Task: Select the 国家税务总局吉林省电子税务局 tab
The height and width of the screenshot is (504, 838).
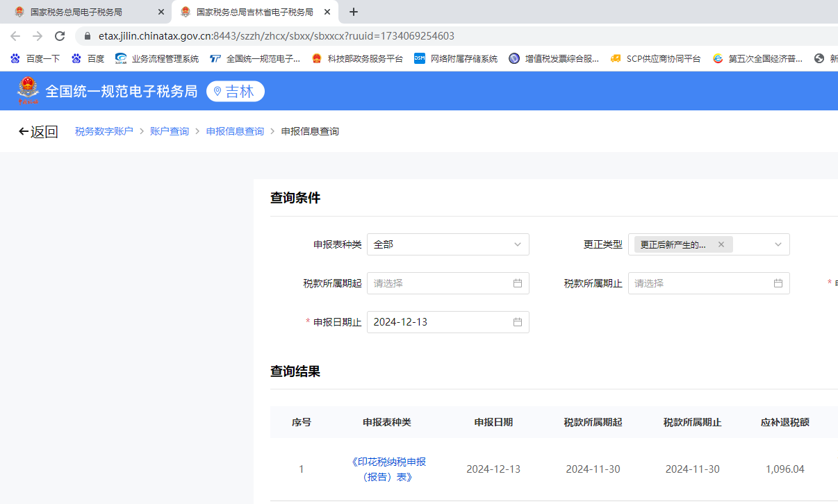Action: [256, 12]
